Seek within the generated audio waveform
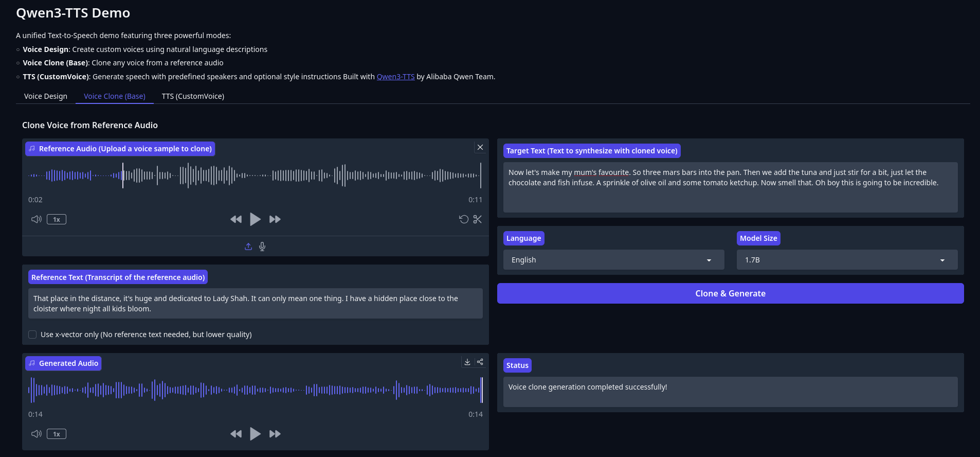The image size is (980, 457). (x=255, y=390)
